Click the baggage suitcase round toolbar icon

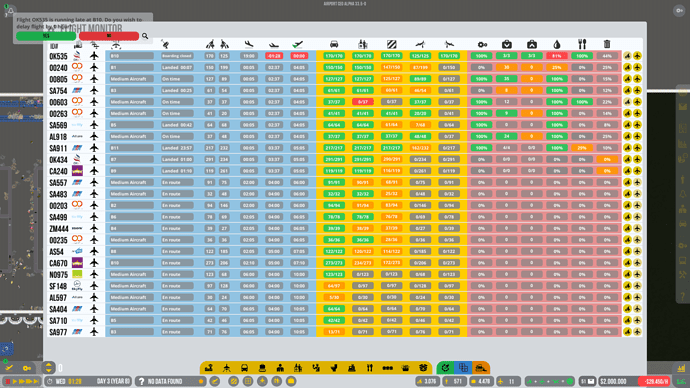291,381
